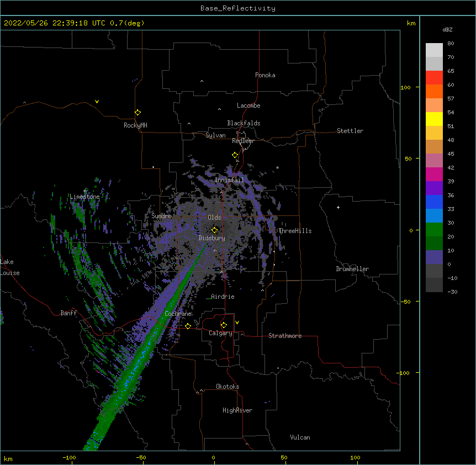Click the Okotoks label on the map
Viewport: 476px width, 465px height.
tap(228, 387)
